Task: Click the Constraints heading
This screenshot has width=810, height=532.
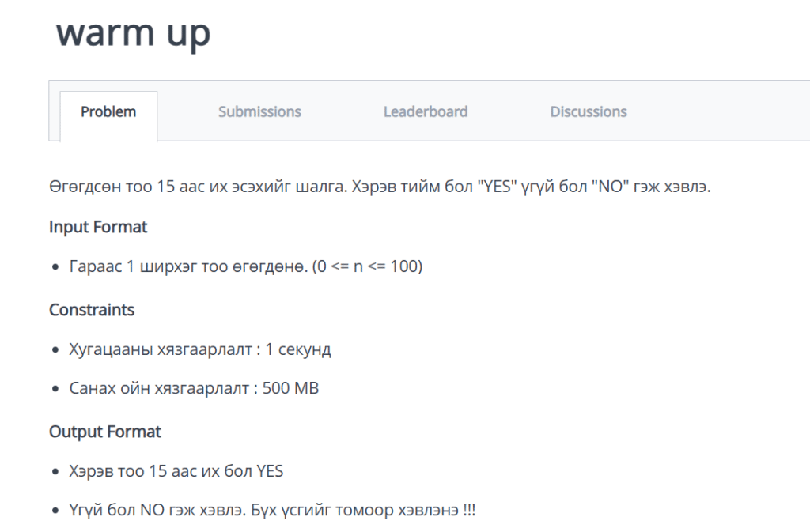Action: pyautogui.click(x=92, y=310)
